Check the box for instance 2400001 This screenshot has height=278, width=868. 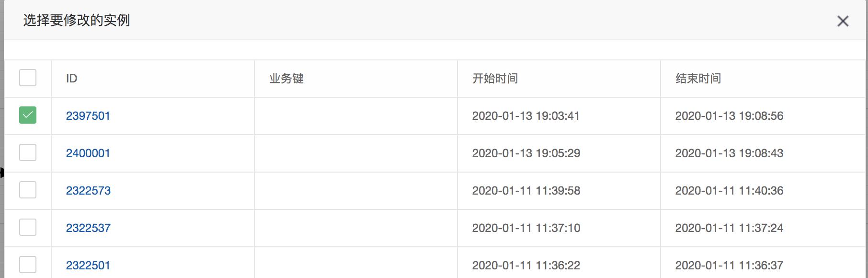point(28,152)
